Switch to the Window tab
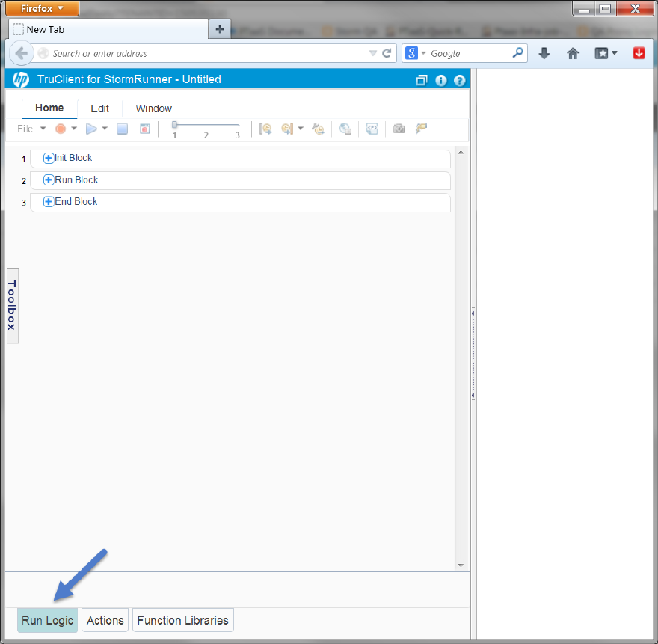Viewport: 658px width, 644px height. [x=153, y=108]
